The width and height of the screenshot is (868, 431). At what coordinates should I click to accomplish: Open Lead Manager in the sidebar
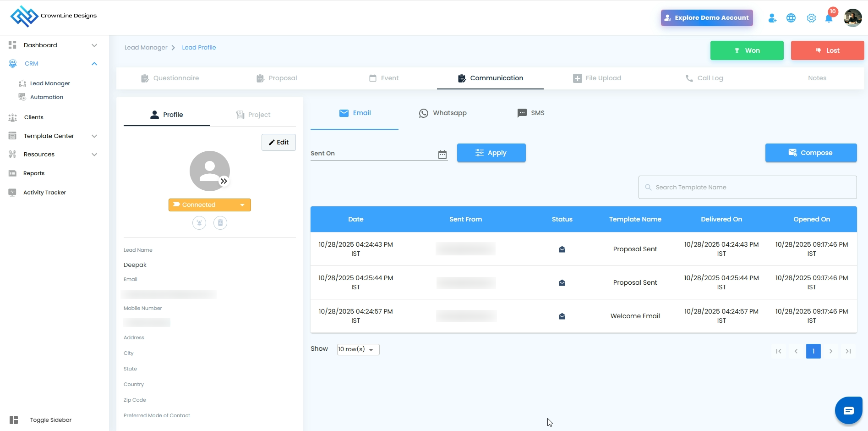pos(50,83)
